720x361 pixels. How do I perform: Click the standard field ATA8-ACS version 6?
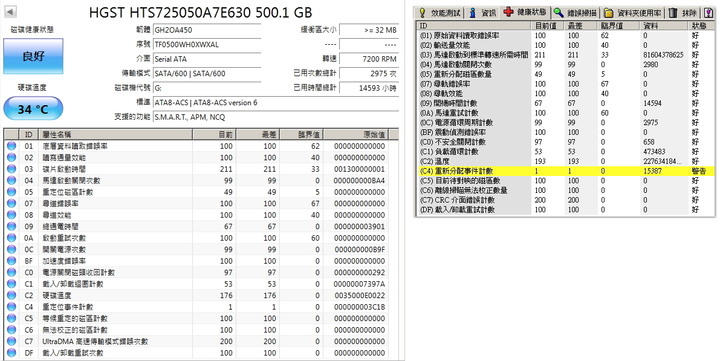pyautogui.click(x=276, y=102)
